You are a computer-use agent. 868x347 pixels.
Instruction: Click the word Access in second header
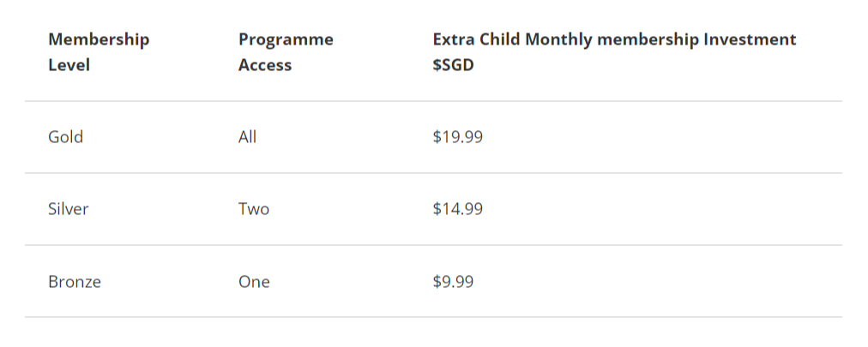click(265, 65)
